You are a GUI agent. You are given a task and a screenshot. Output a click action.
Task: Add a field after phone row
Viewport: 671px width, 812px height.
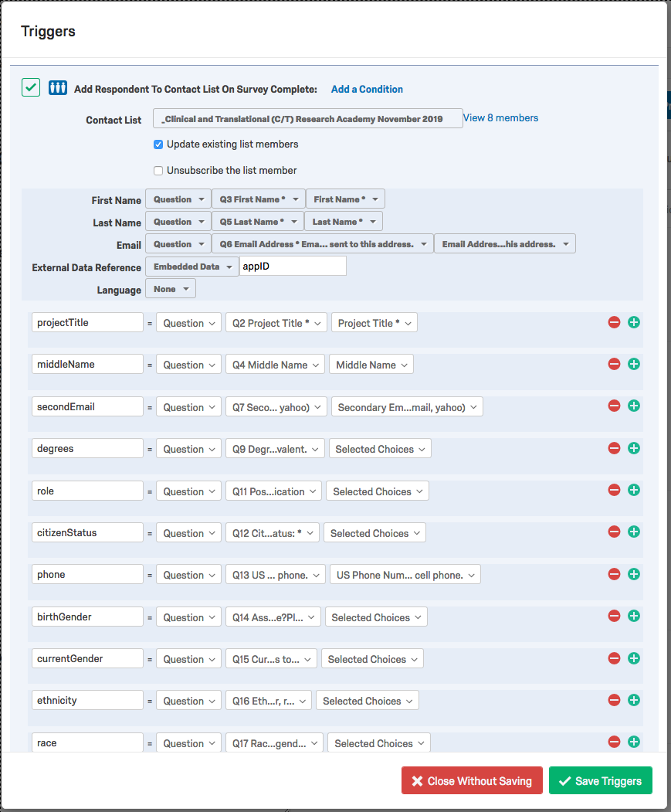[x=634, y=574]
